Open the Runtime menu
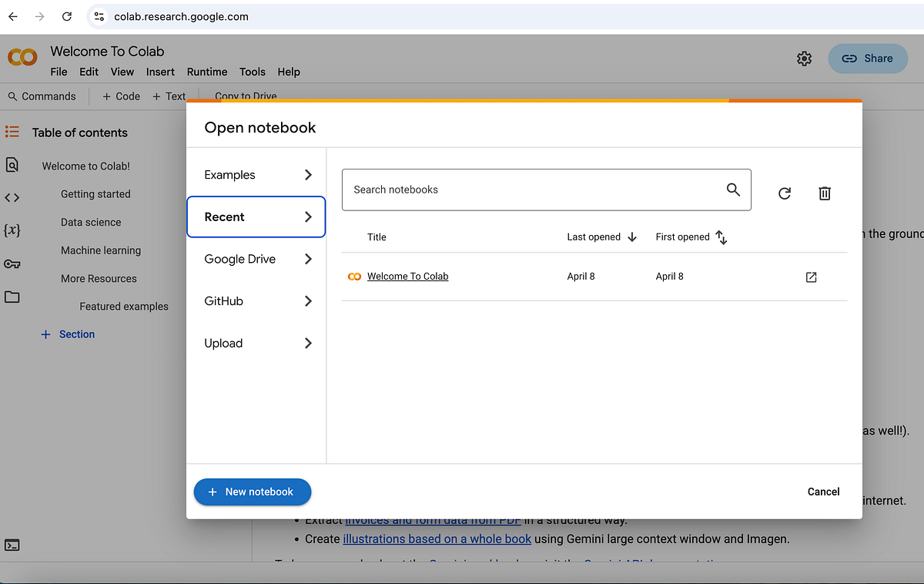The image size is (924, 584). coord(206,72)
